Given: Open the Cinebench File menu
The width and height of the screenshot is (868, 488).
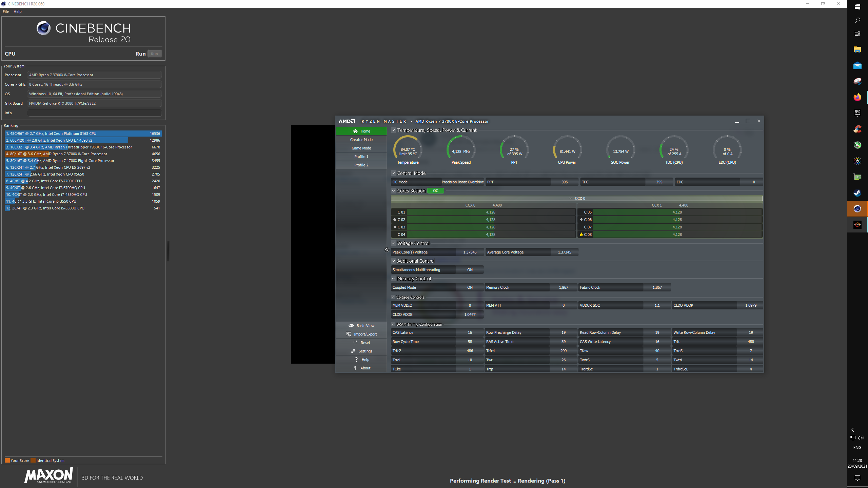Looking at the screenshot, I should [x=6, y=12].
